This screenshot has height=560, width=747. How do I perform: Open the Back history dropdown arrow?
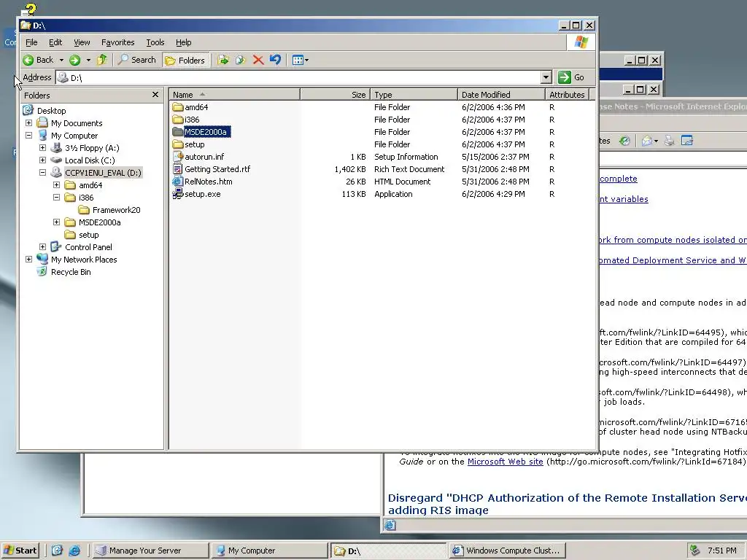tap(61, 60)
